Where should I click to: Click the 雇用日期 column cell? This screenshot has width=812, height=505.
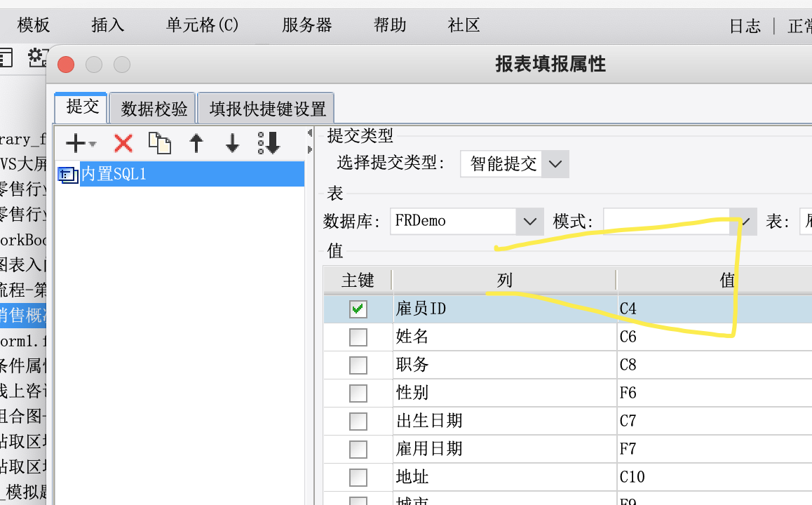click(x=505, y=449)
